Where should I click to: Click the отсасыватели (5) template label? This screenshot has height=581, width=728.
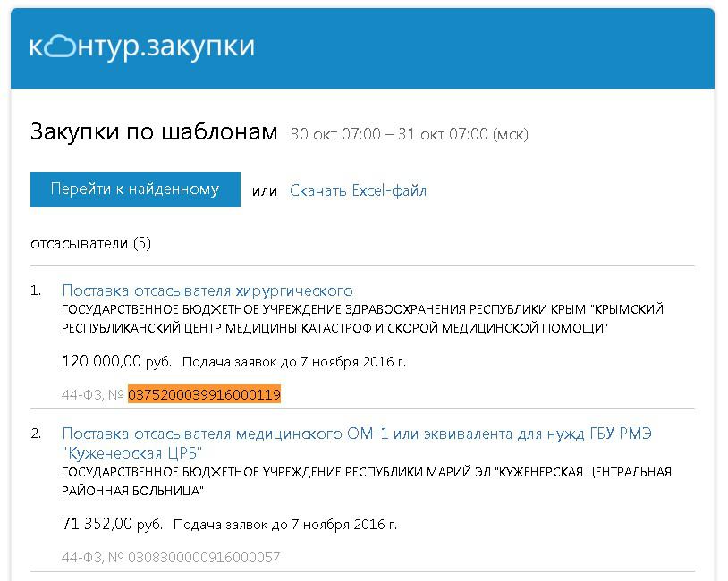pyautogui.click(x=91, y=244)
